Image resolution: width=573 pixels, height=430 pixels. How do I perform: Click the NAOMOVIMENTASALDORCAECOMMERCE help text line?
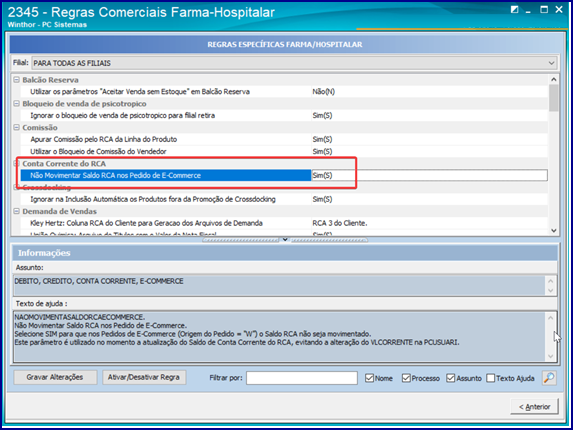80,317
